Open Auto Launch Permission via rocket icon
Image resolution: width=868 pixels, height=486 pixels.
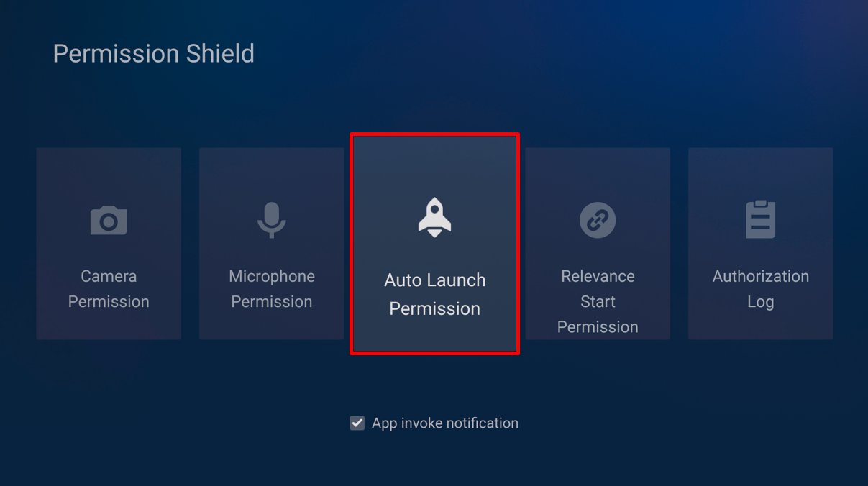point(434,219)
